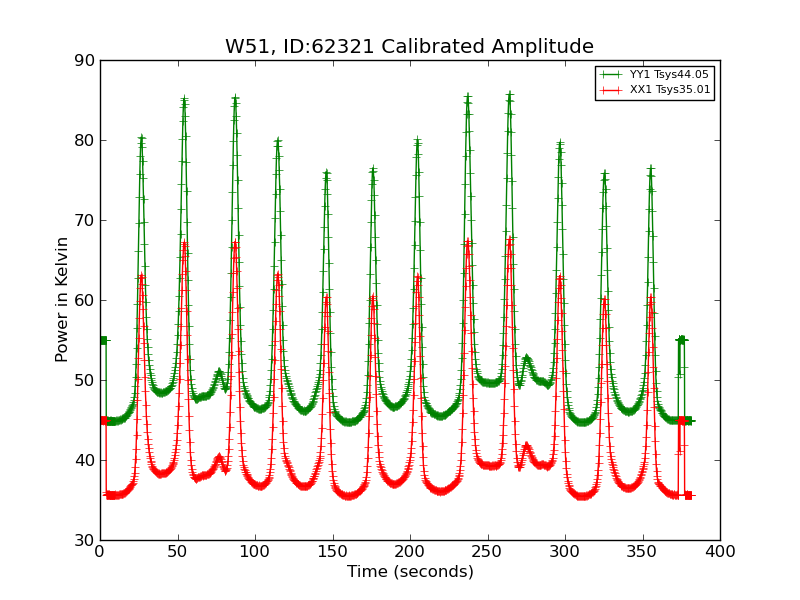Click the y-axis tick label 70

pos(85,220)
